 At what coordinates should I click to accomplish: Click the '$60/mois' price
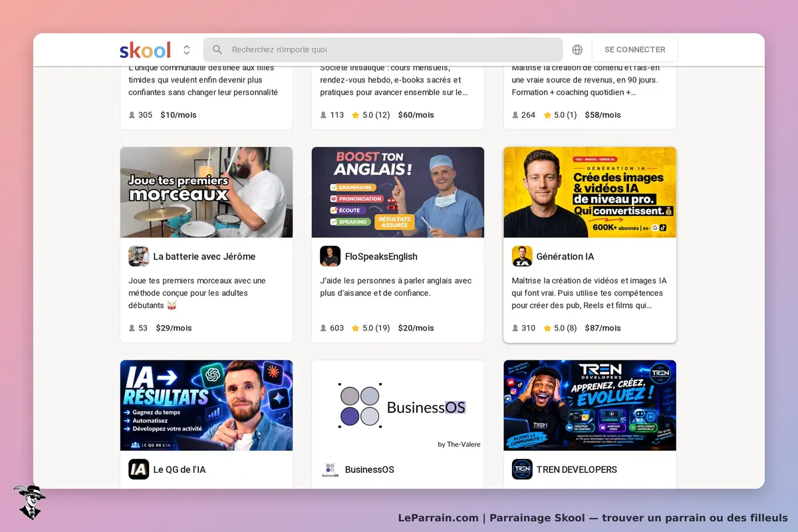(x=416, y=115)
